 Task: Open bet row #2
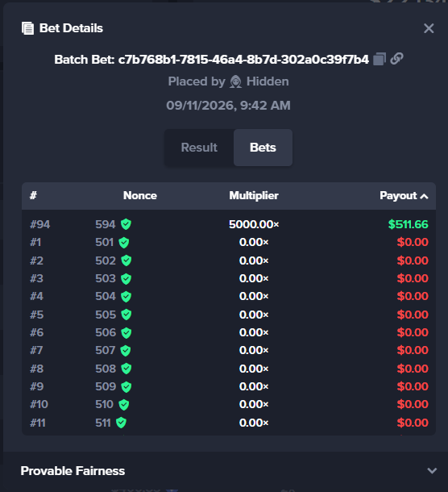pyautogui.click(x=229, y=261)
